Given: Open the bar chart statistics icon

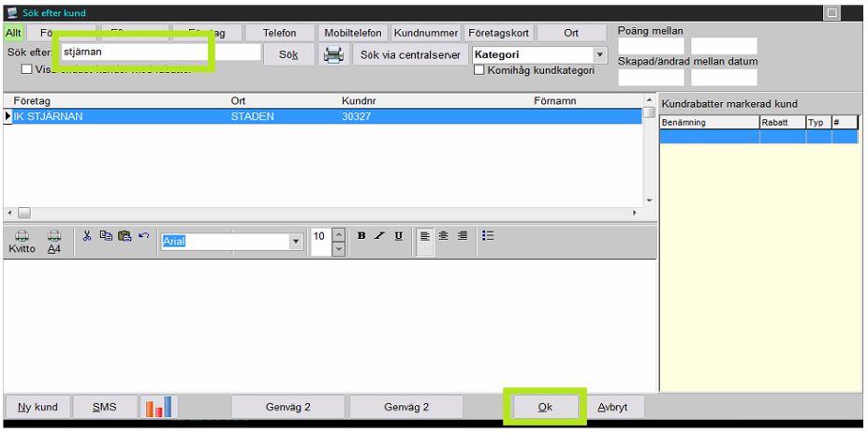Looking at the screenshot, I should click(159, 407).
